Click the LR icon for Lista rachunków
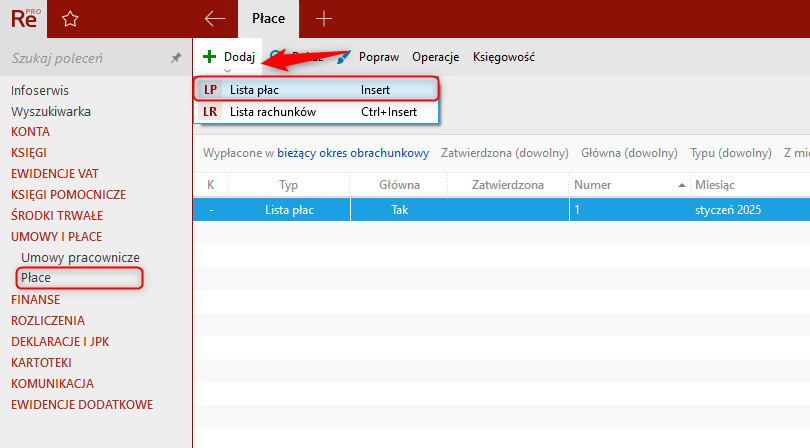This screenshot has height=448, width=810. (210, 112)
